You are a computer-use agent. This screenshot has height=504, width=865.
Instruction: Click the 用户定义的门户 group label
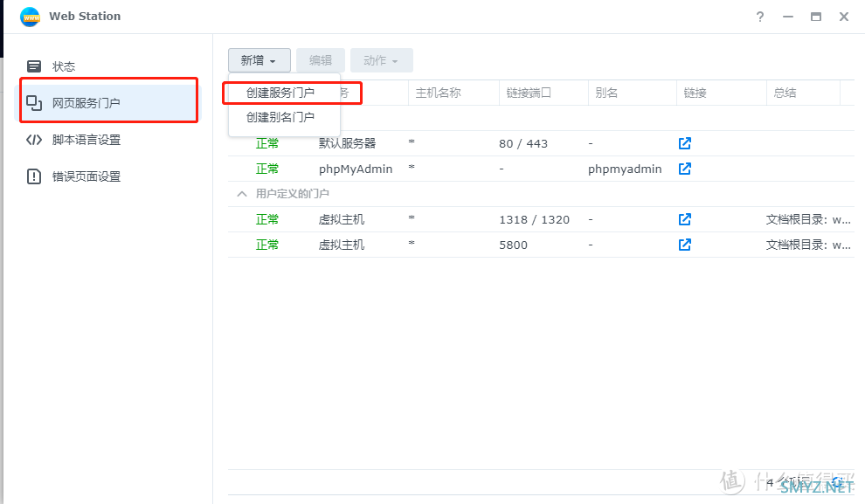pos(293,194)
